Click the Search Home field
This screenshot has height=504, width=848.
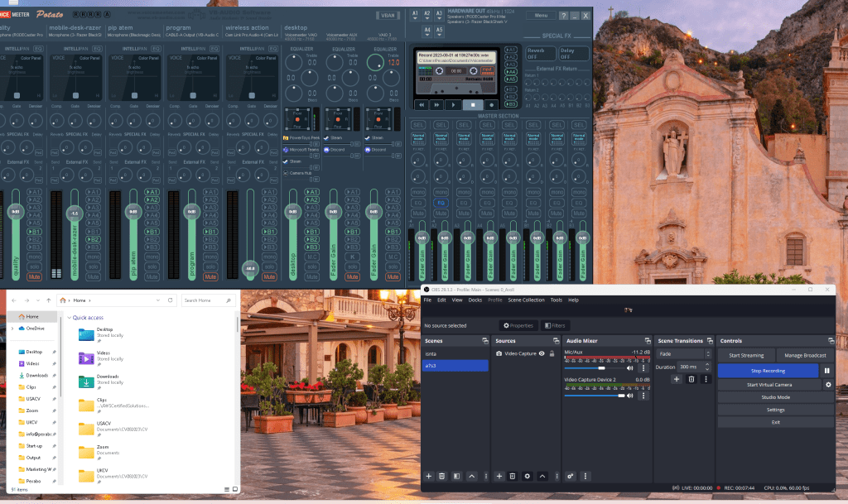208,300
